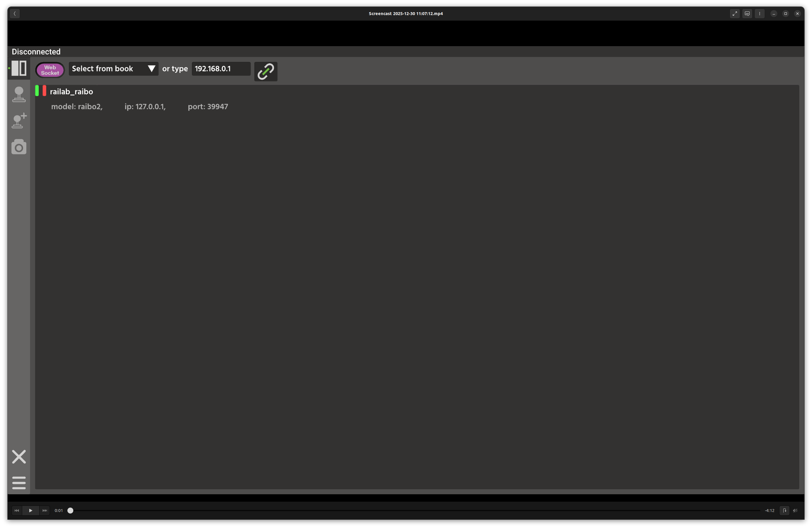Toggle the Web Socket mode pill
This screenshot has width=812, height=528.
[x=50, y=70]
